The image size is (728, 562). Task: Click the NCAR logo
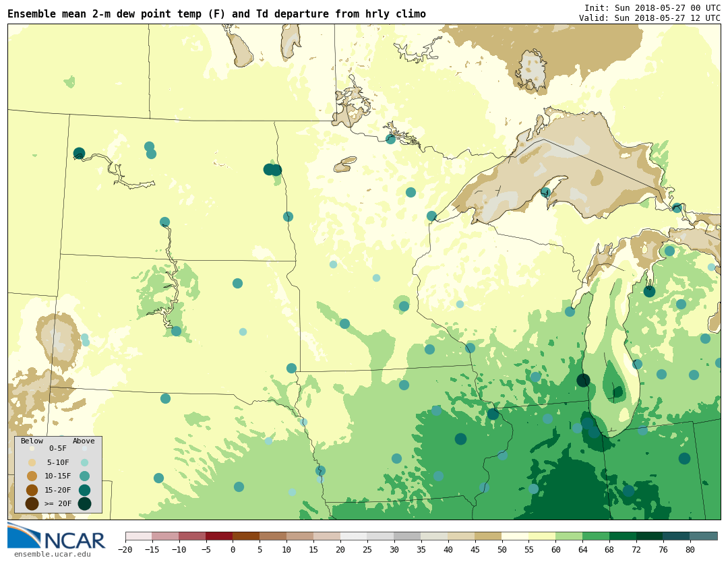coord(57,536)
